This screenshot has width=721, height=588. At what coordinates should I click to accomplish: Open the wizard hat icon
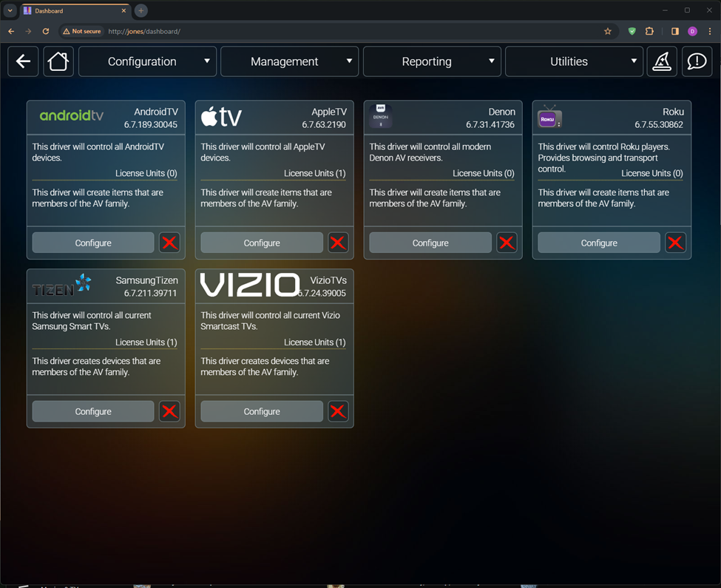pos(662,61)
